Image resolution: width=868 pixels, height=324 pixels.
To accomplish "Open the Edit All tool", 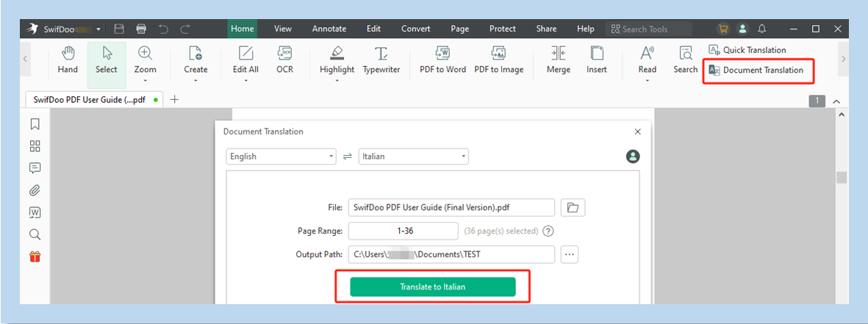I will point(245,60).
